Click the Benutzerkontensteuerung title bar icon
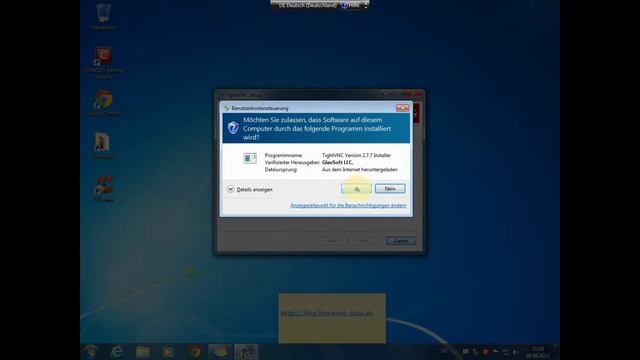 (227, 108)
